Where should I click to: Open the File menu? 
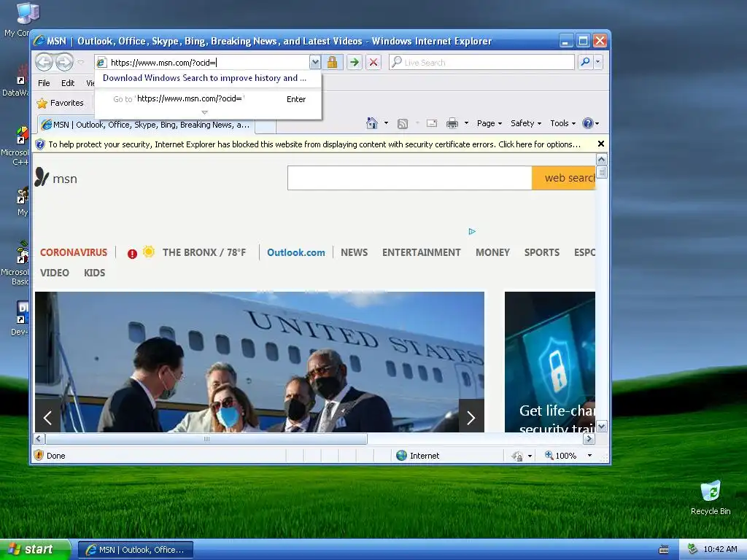point(44,83)
